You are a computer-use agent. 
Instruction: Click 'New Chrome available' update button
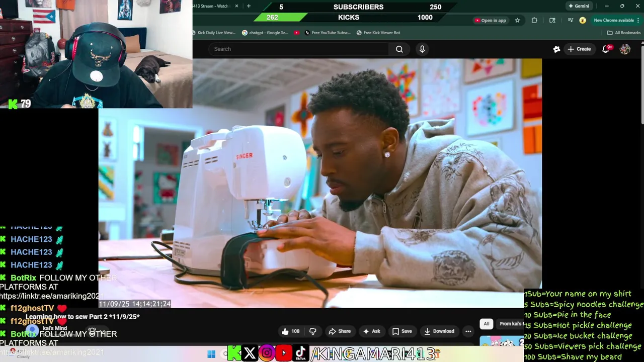614,20
